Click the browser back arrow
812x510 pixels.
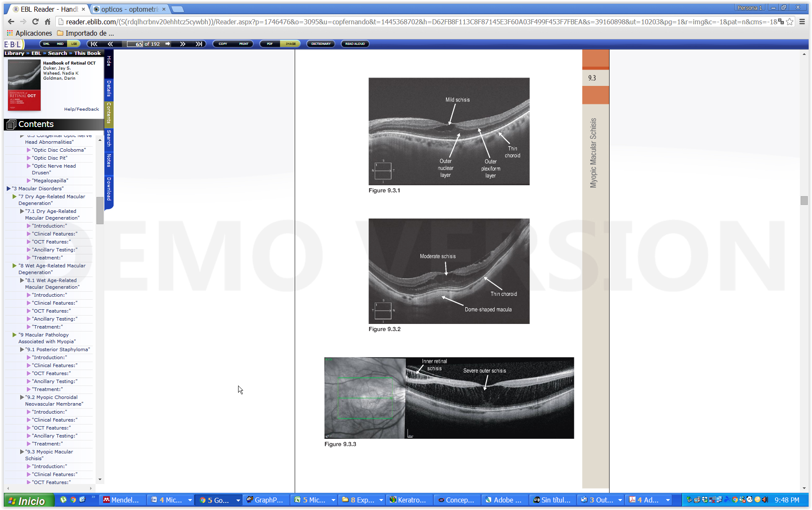(11, 21)
